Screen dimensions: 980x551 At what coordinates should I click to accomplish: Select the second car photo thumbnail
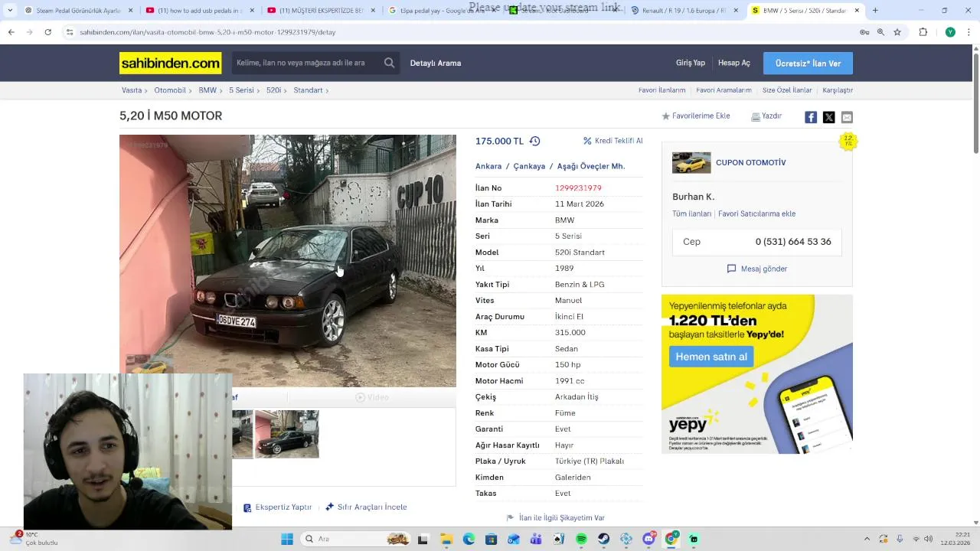pos(287,434)
